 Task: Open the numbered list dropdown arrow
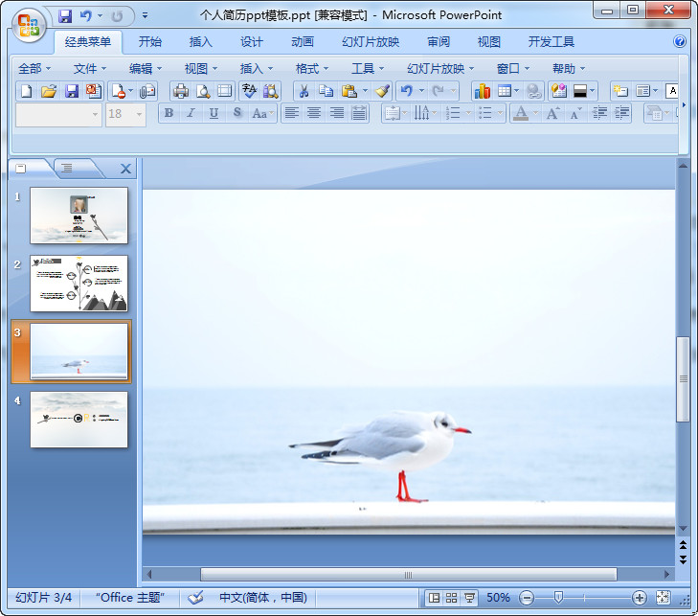pyautogui.click(x=468, y=113)
